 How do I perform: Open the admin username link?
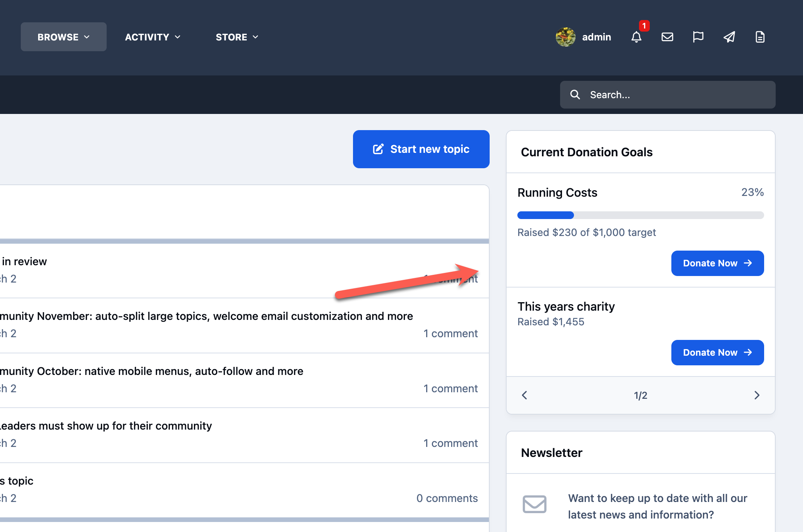pos(596,37)
